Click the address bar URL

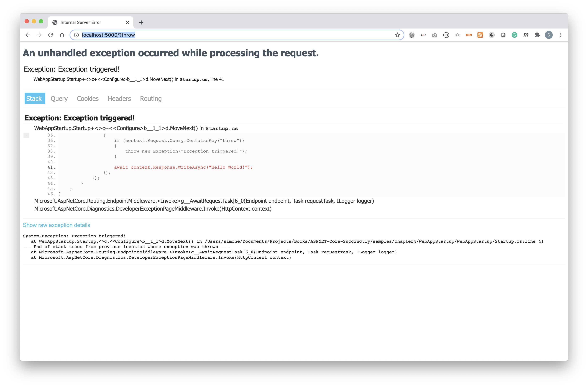[x=108, y=35]
